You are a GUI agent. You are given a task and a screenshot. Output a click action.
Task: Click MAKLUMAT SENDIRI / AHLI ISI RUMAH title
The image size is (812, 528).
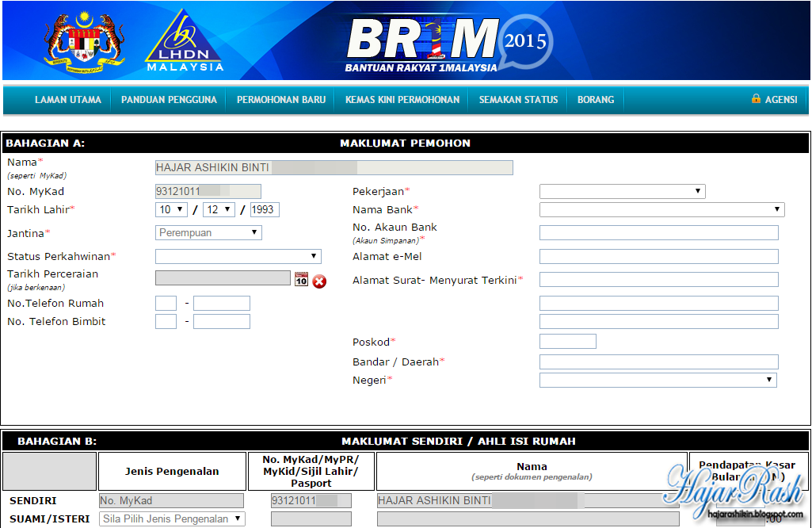coord(459,441)
